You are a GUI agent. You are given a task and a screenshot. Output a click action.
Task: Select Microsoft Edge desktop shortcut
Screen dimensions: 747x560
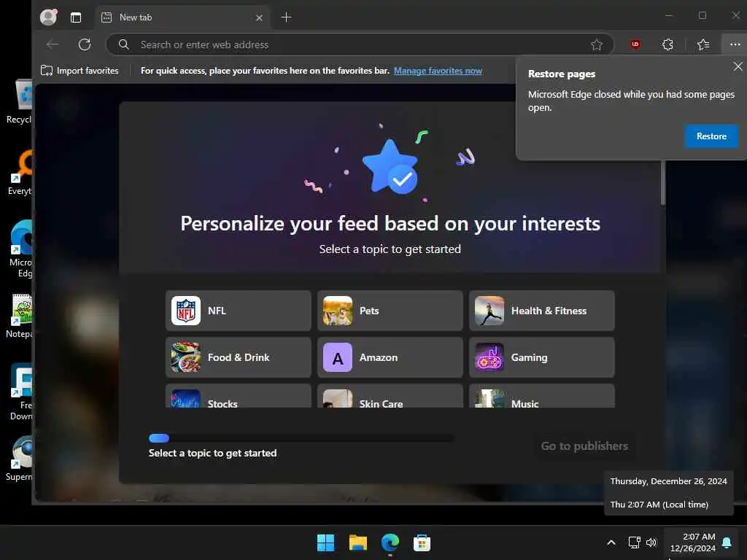pos(21,249)
